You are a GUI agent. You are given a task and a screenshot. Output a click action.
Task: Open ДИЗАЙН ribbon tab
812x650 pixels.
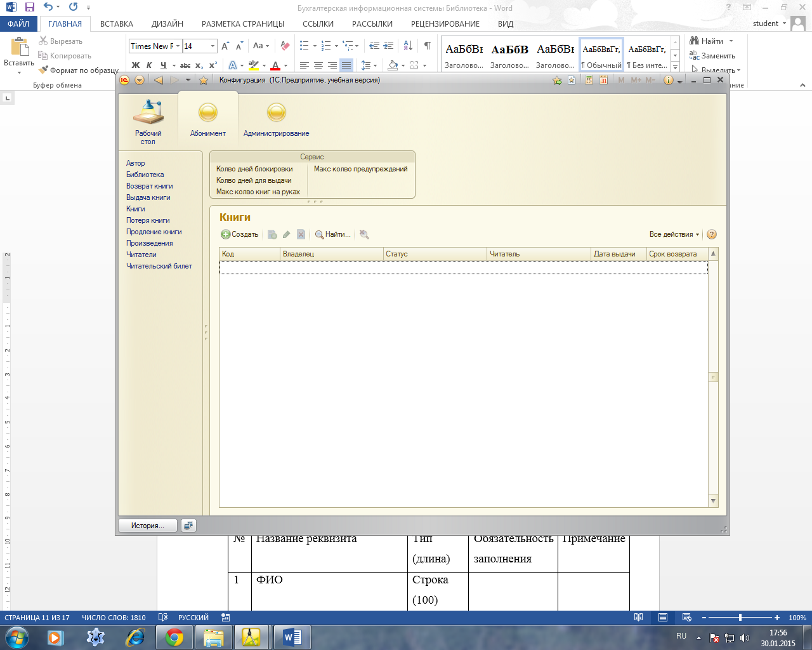[x=167, y=23]
